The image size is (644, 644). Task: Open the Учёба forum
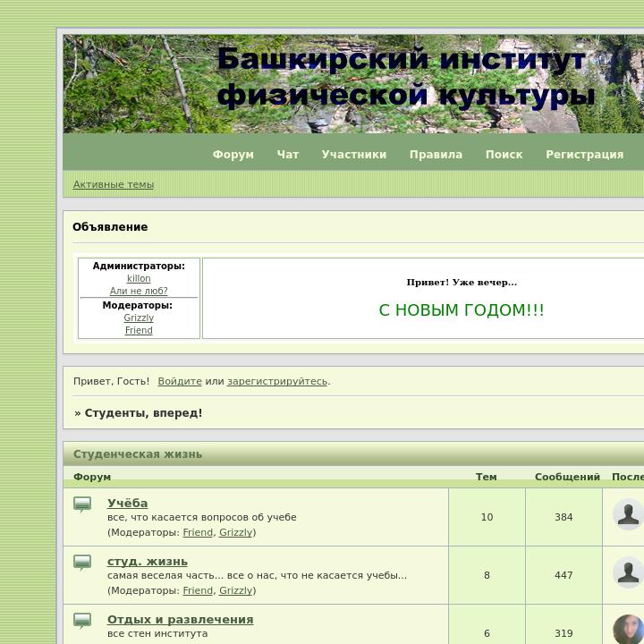pos(127,503)
